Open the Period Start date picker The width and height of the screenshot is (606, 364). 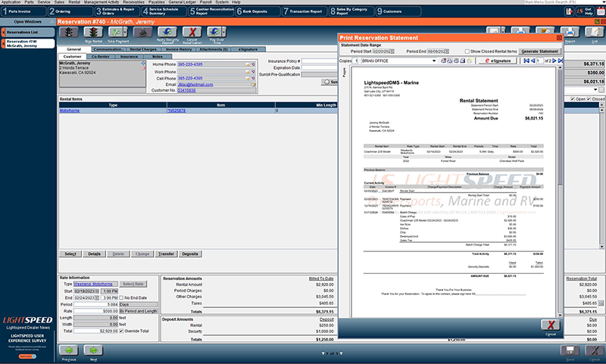click(392, 51)
